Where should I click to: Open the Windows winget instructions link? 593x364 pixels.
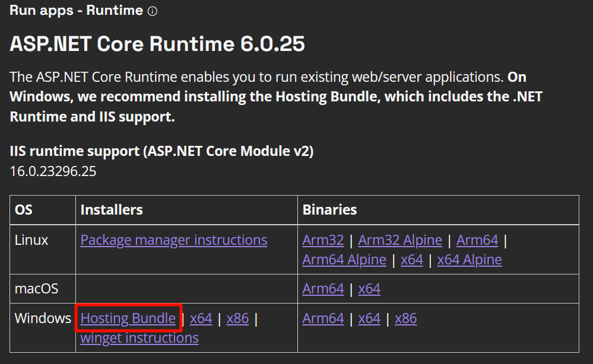(139, 338)
